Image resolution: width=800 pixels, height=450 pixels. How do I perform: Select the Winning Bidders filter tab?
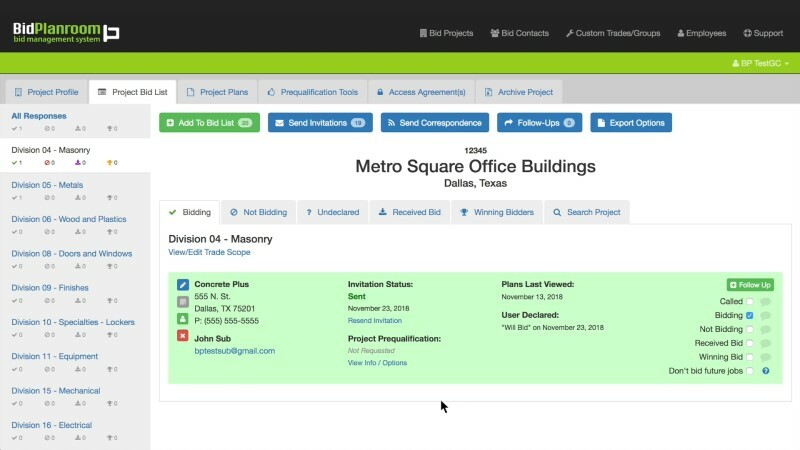coord(497,212)
